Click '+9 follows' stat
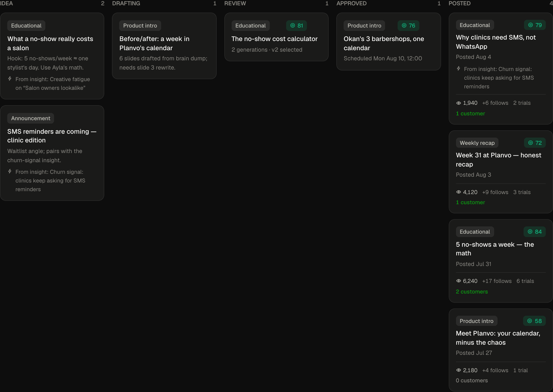553x392 pixels. (x=495, y=192)
